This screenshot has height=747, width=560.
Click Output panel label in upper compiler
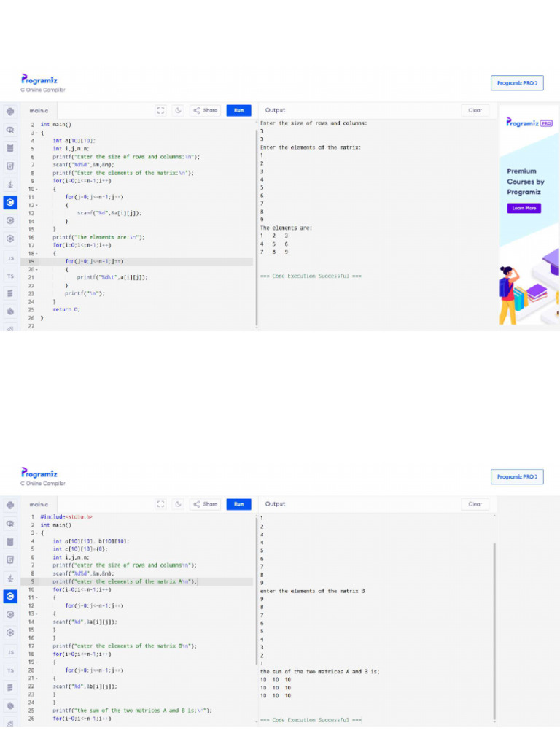coord(275,110)
